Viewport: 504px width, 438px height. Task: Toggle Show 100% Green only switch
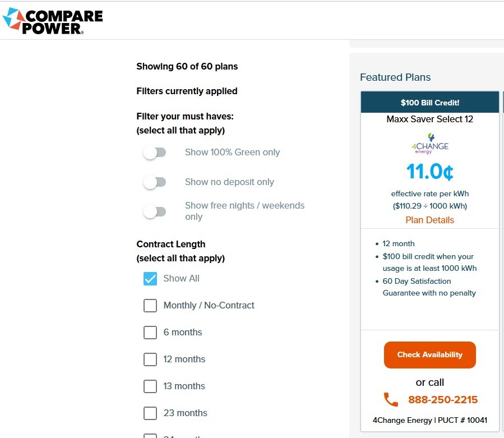[x=154, y=153]
